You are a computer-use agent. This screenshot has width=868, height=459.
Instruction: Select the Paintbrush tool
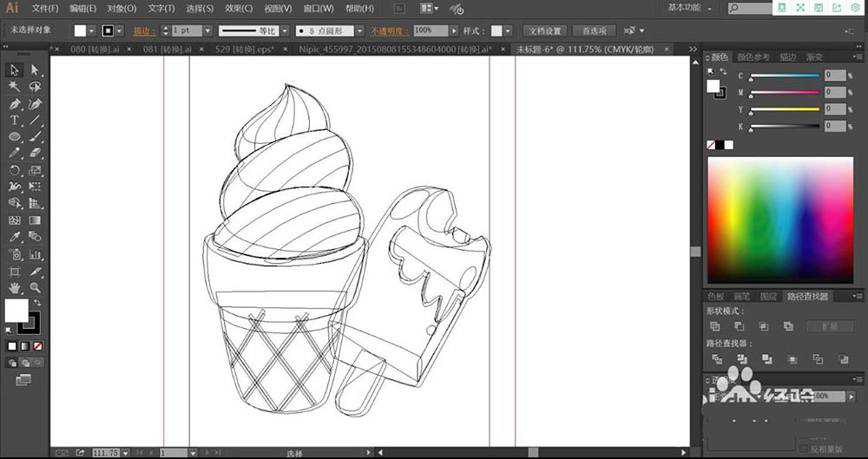35,137
